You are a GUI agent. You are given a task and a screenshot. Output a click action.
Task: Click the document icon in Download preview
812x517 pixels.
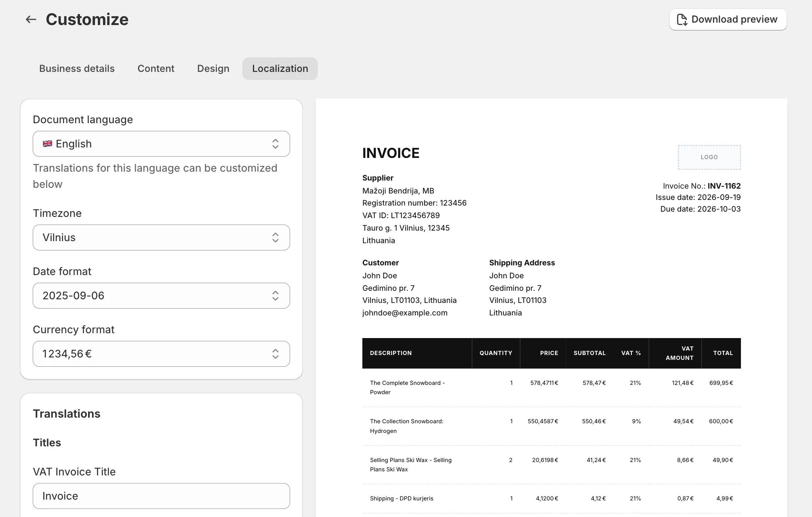coord(682,19)
